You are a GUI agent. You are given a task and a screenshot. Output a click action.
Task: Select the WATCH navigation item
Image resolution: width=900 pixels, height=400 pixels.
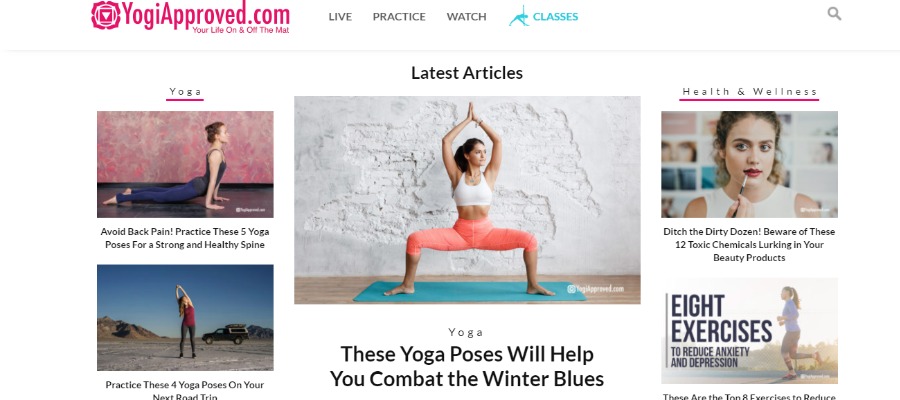coord(466,17)
